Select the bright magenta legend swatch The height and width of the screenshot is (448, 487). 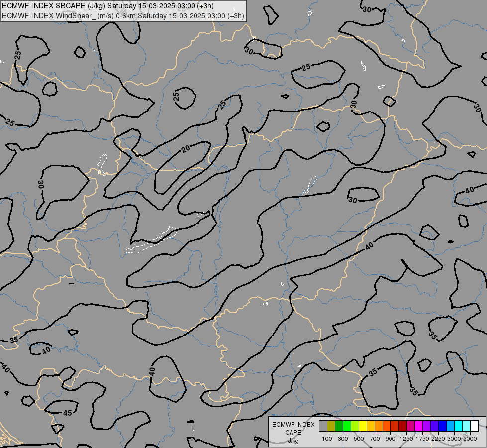coord(418,426)
